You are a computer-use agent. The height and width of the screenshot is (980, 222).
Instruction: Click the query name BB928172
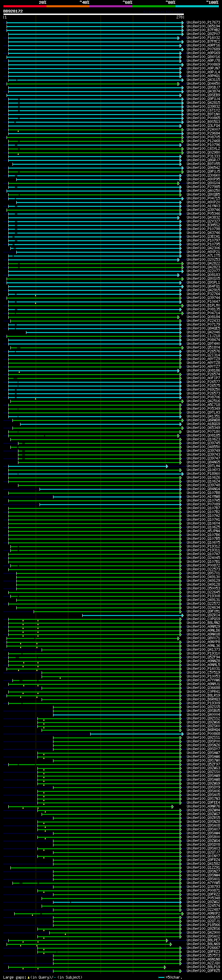(13, 11)
